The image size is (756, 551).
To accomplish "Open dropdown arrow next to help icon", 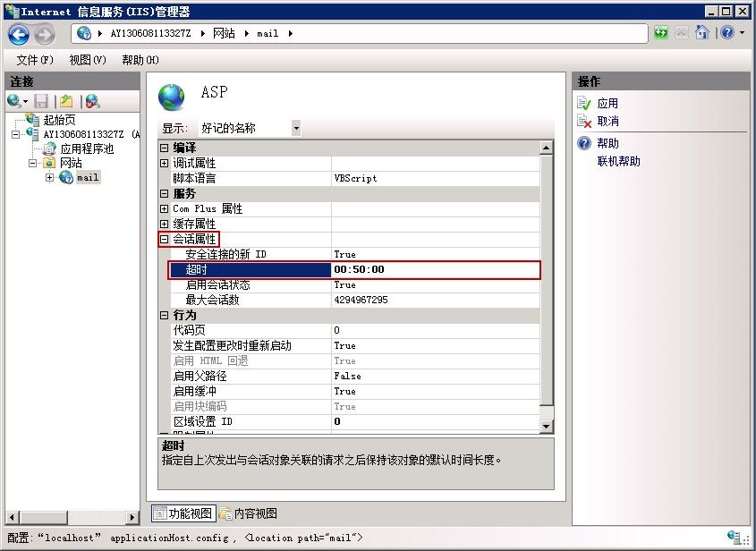I will [742, 33].
